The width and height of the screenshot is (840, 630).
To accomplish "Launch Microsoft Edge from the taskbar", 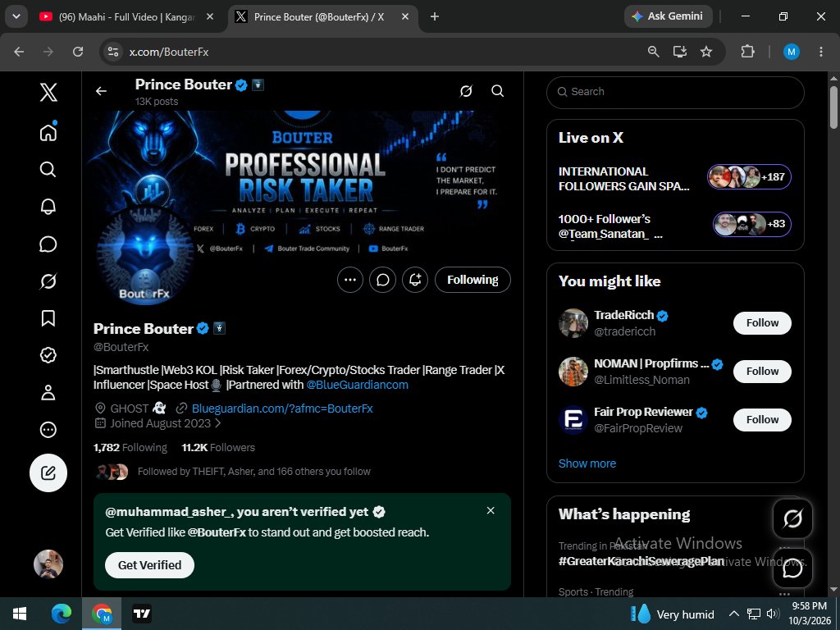I will coord(62,614).
